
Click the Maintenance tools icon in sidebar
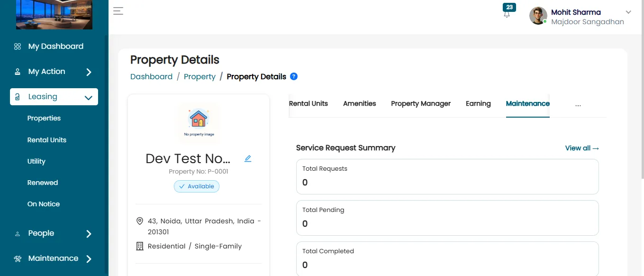click(x=18, y=258)
